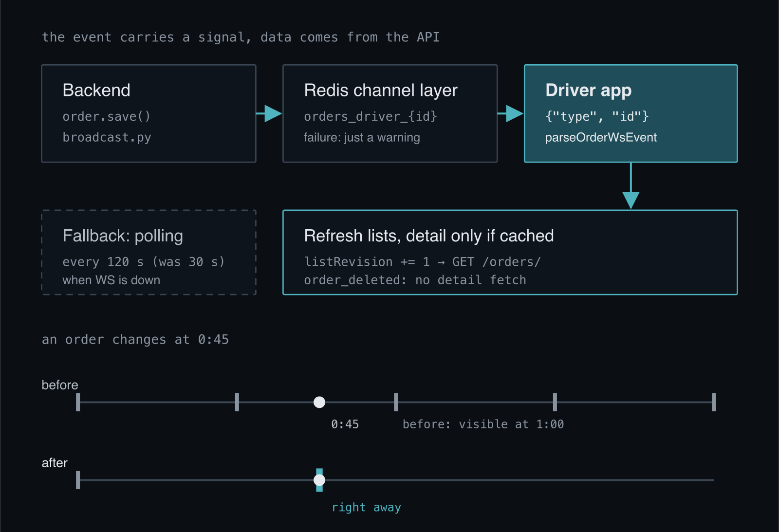The height and width of the screenshot is (532, 779).
Task: Click 'Refresh lists, detail only if cached' heading
Action: coord(429,236)
